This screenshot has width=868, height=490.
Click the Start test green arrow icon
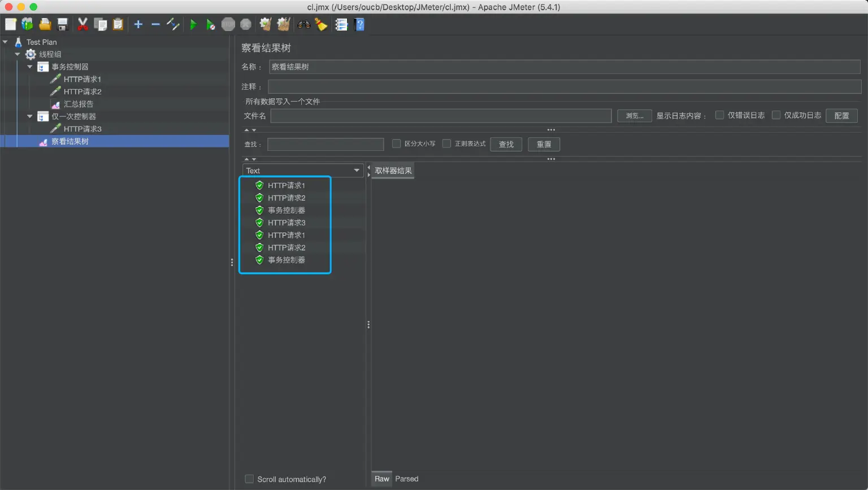click(x=193, y=24)
